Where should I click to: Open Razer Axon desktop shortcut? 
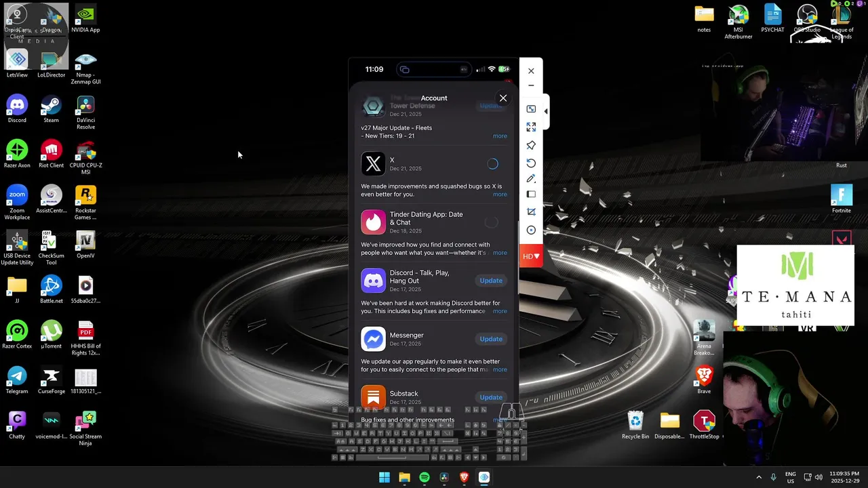[x=17, y=154]
